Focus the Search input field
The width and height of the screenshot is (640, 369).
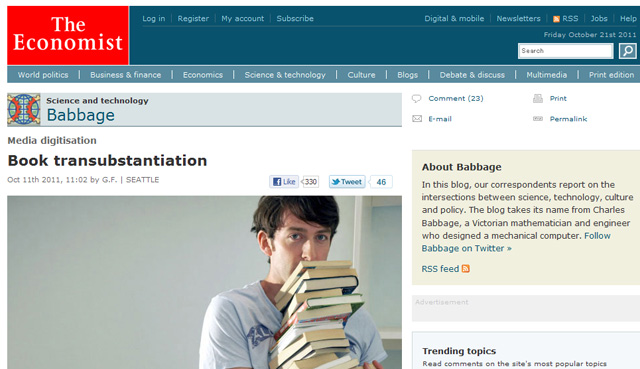pyautogui.click(x=565, y=51)
